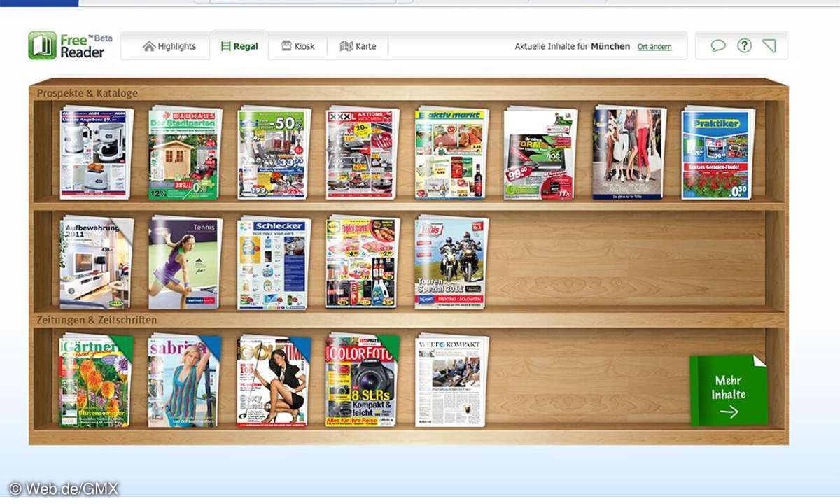Open the Louis Touren Spezial 2011 catalog

[x=451, y=262]
